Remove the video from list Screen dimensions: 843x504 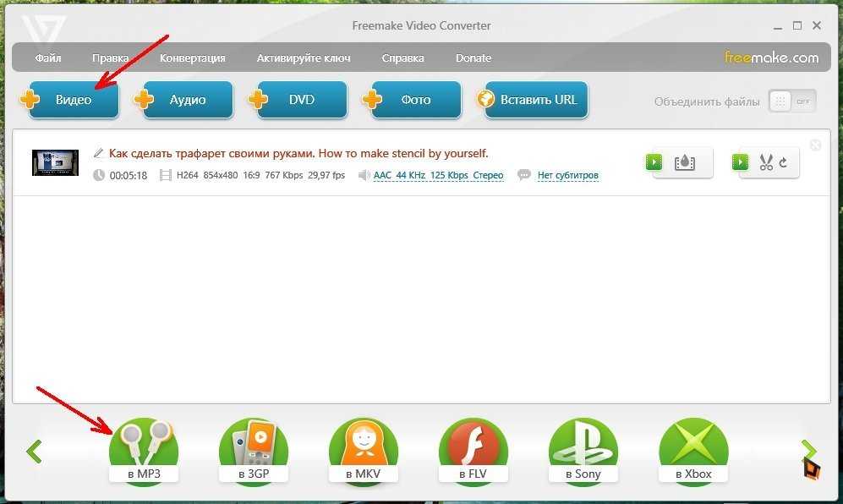[x=815, y=145]
